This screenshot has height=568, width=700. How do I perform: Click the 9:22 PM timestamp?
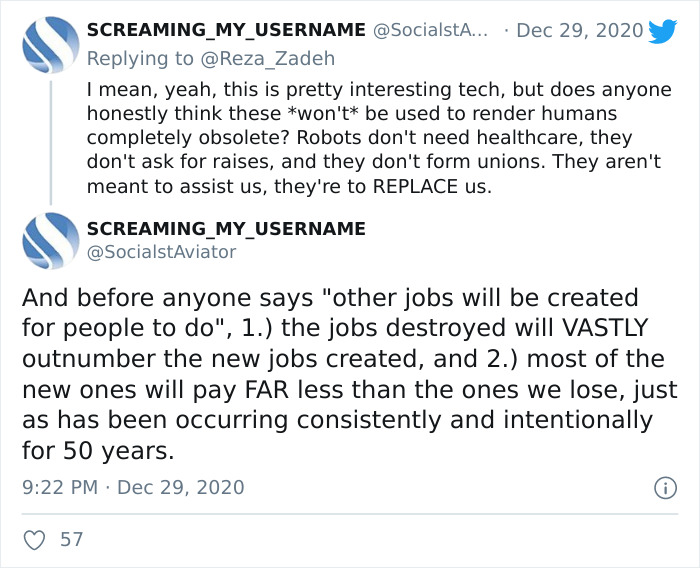click(x=59, y=488)
